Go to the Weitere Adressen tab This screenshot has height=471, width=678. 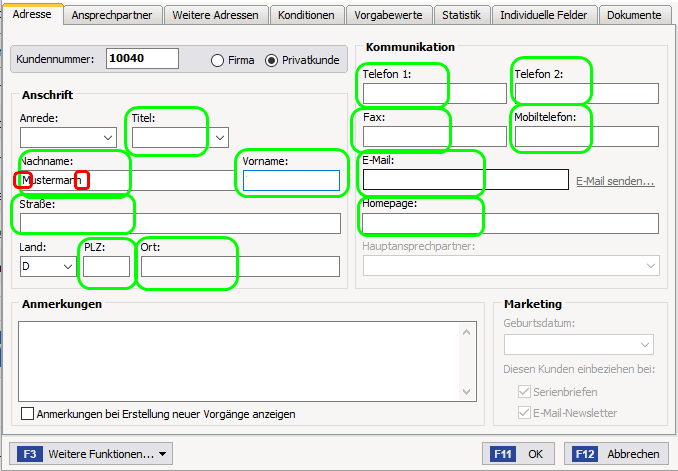pos(215,15)
